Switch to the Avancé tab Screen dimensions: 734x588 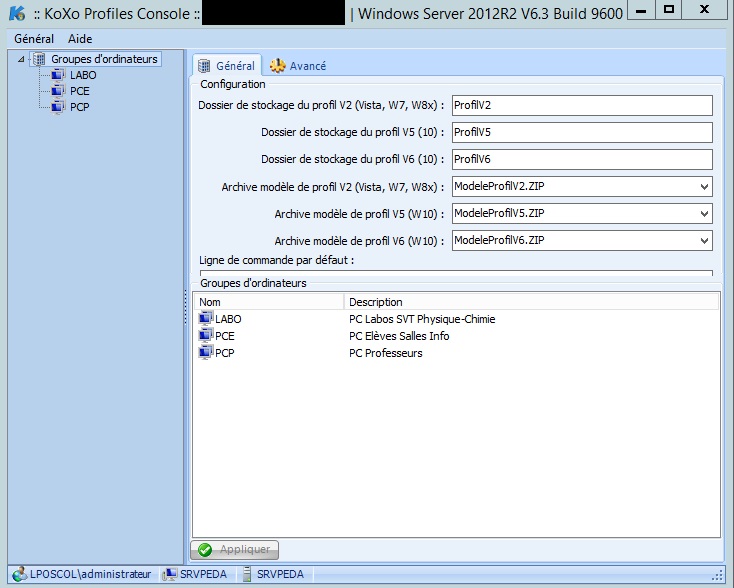[298, 66]
